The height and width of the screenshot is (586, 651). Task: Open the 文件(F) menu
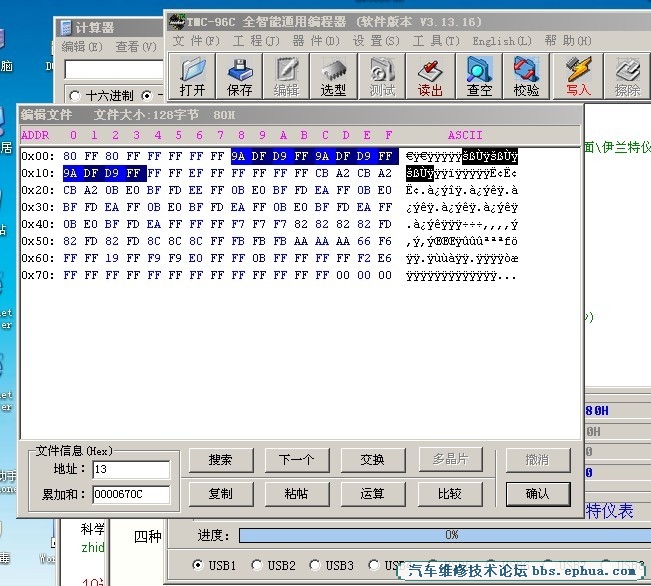[196, 41]
